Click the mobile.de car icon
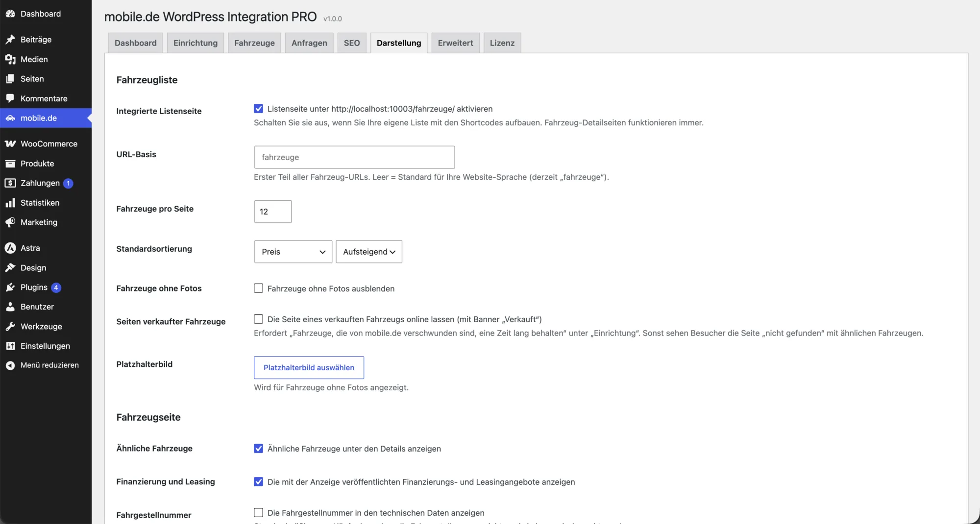 coord(10,118)
